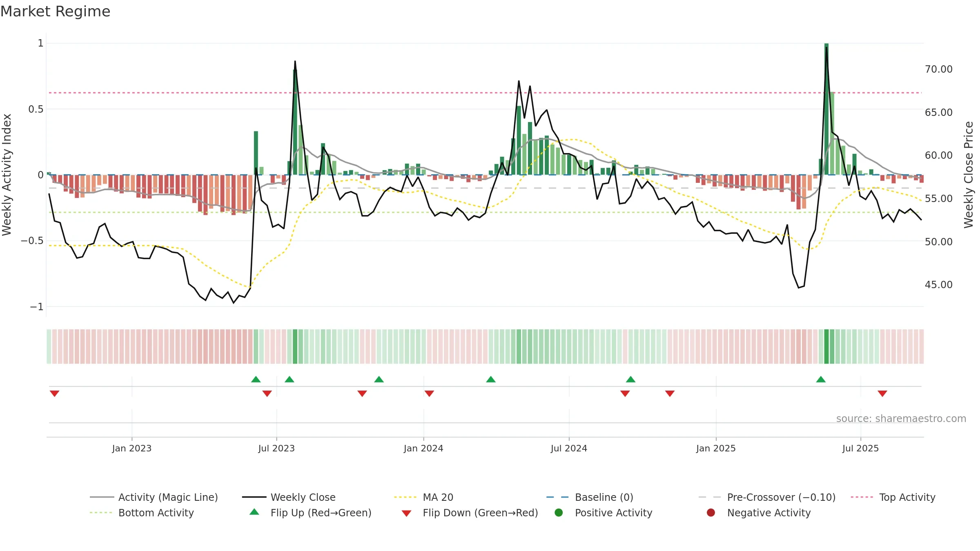Click the Jan 2023 axis label
The height and width of the screenshot is (551, 980).
point(132,448)
